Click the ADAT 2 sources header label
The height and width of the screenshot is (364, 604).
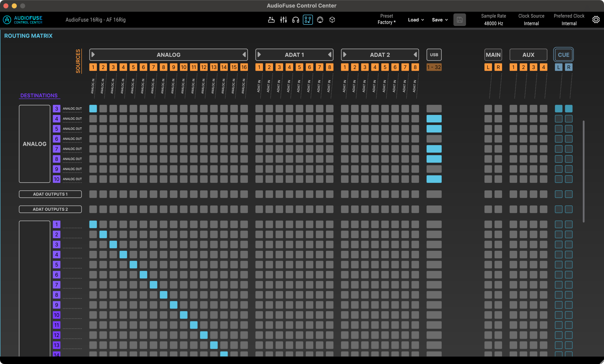[x=380, y=55]
